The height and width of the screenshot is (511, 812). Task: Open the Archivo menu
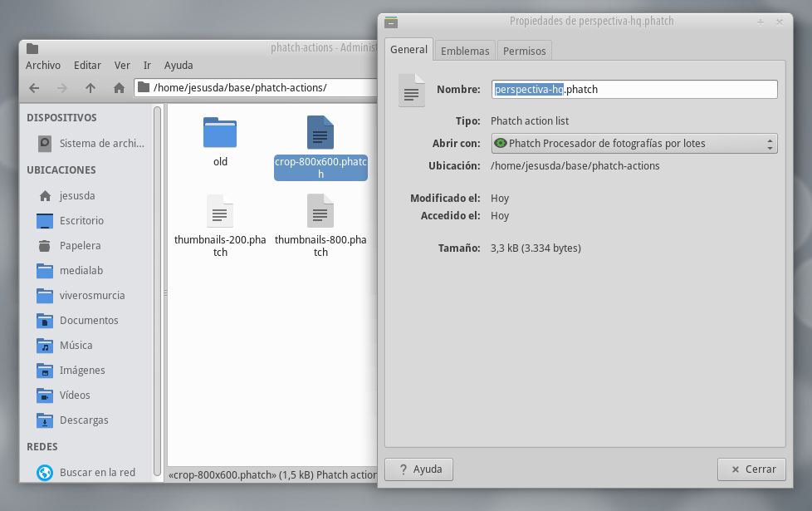point(43,65)
